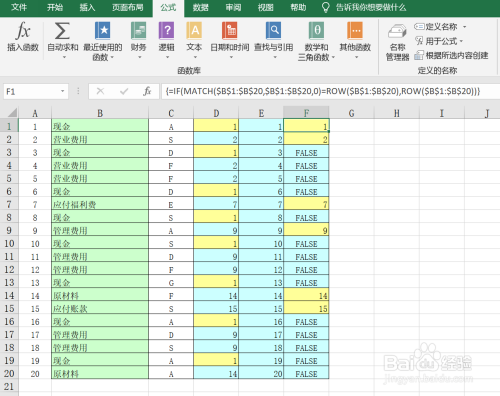This screenshot has width=500, height=396.
Task: Select row 7 header
Action: click(9, 204)
